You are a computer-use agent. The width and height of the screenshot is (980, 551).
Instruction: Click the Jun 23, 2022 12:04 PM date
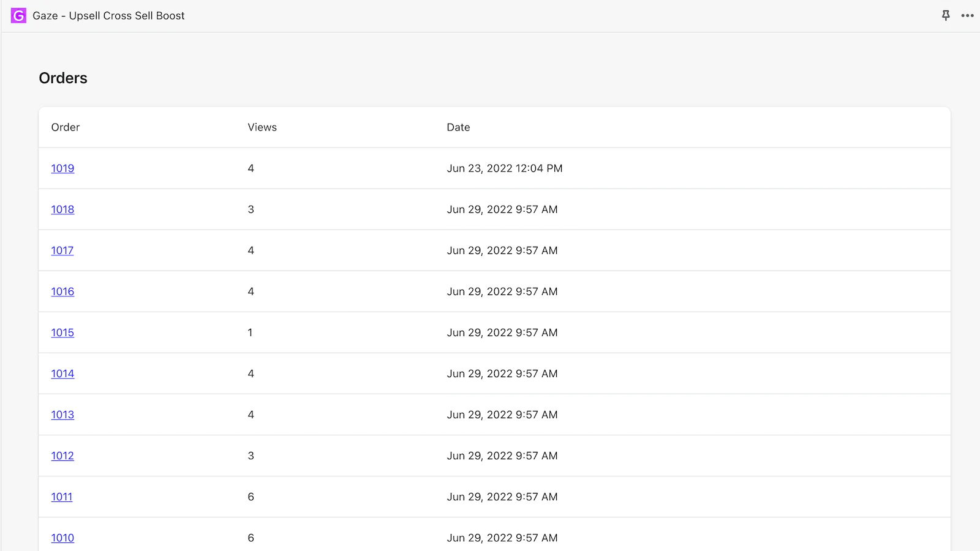coord(504,168)
